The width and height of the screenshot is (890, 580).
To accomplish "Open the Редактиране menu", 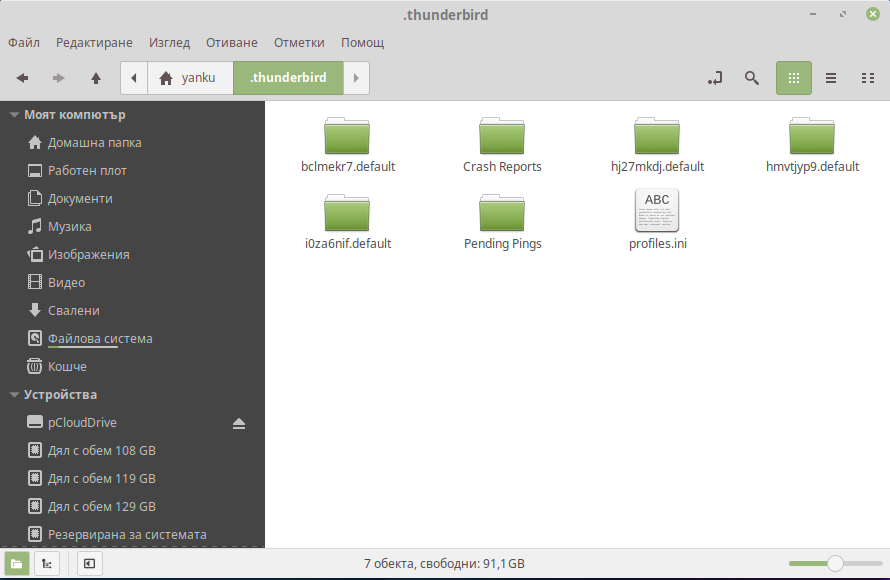I will tap(94, 43).
